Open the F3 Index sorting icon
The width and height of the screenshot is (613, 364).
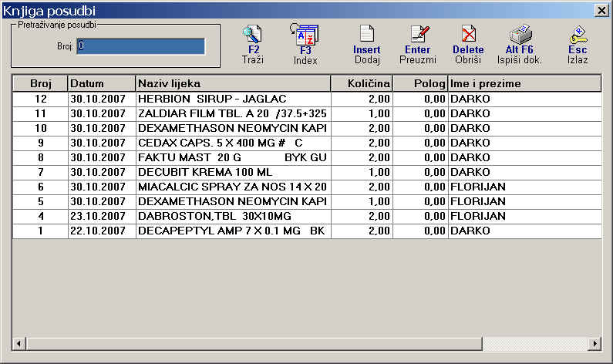point(305,35)
